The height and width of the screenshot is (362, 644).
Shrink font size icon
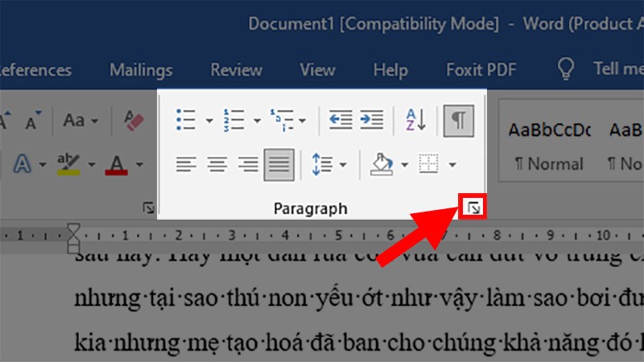click(x=32, y=120)
